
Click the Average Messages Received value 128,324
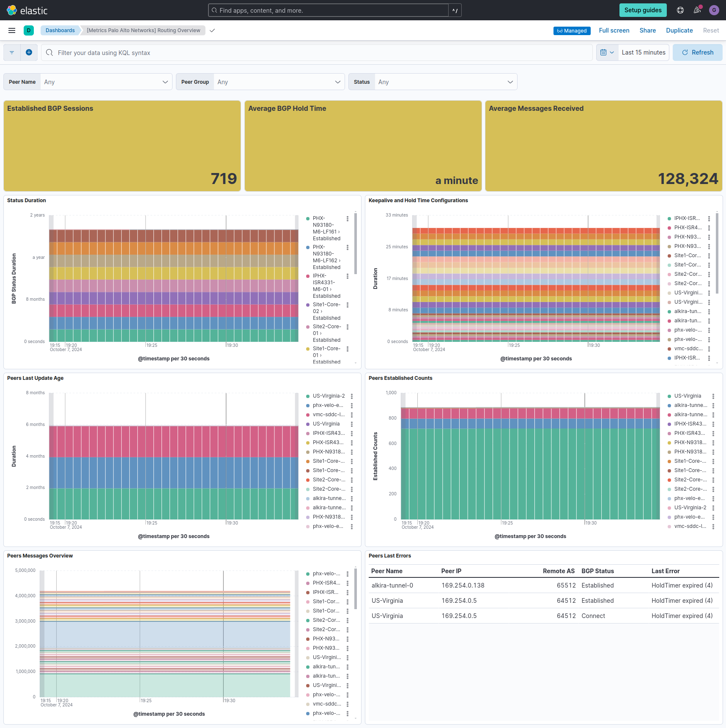688,179
